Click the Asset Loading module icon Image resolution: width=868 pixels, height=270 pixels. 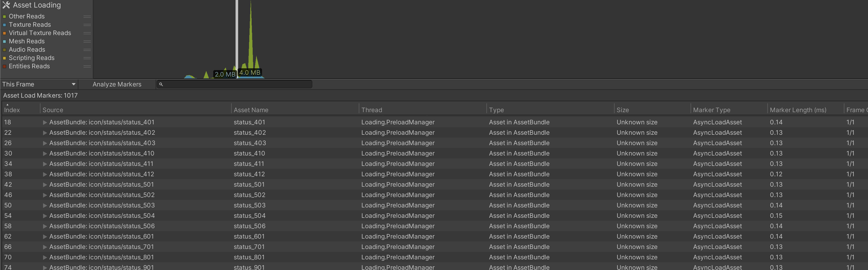pyautogui.click(x=6, y=5)
